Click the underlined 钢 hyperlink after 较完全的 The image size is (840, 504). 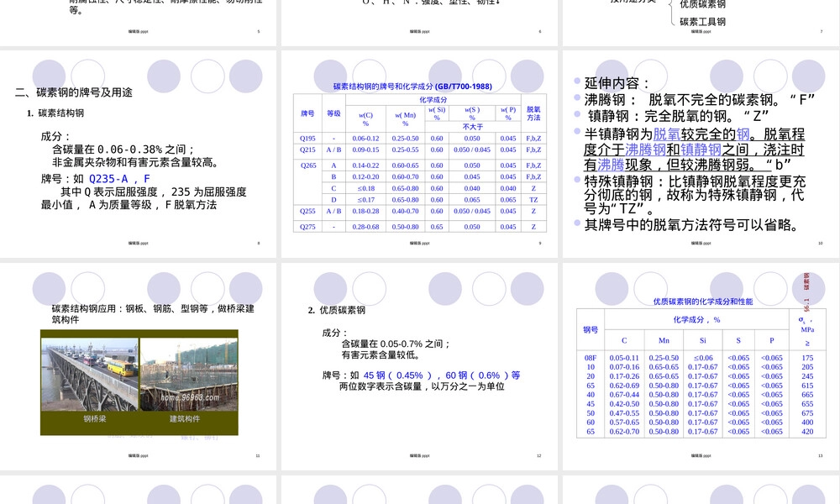click(743, 134)
